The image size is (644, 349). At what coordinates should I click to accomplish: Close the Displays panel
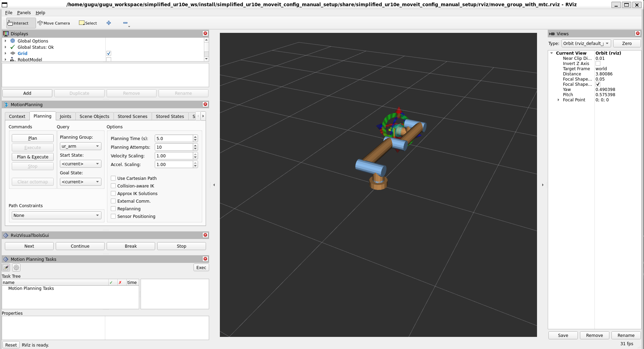coord(205,33)
